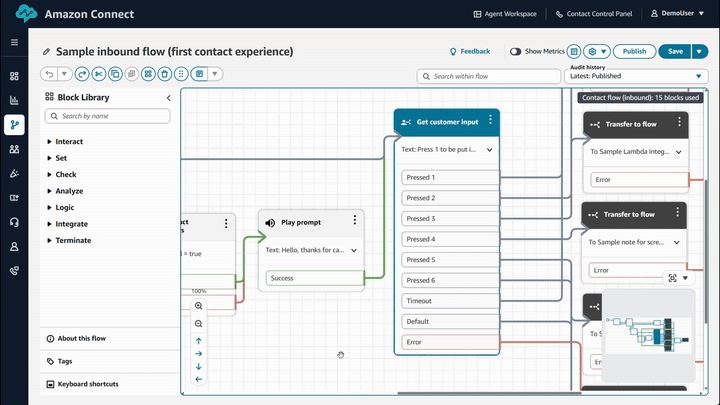
Task: Click the pencil icon to rename flow
Action: click(46, 52)
